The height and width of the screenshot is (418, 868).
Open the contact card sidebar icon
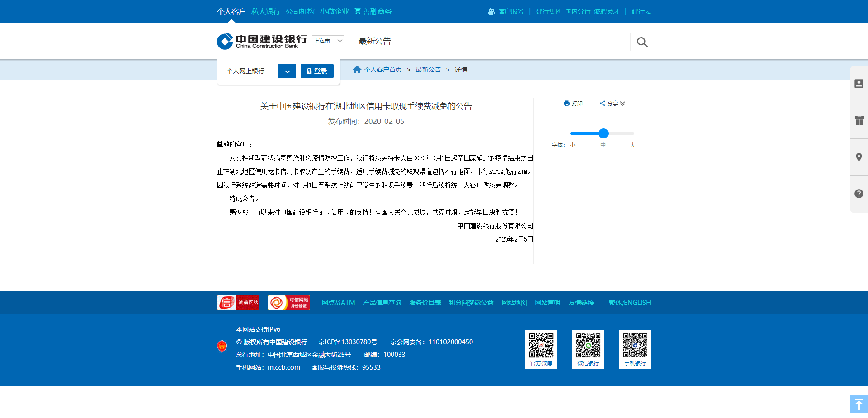[x=859, y=84]
